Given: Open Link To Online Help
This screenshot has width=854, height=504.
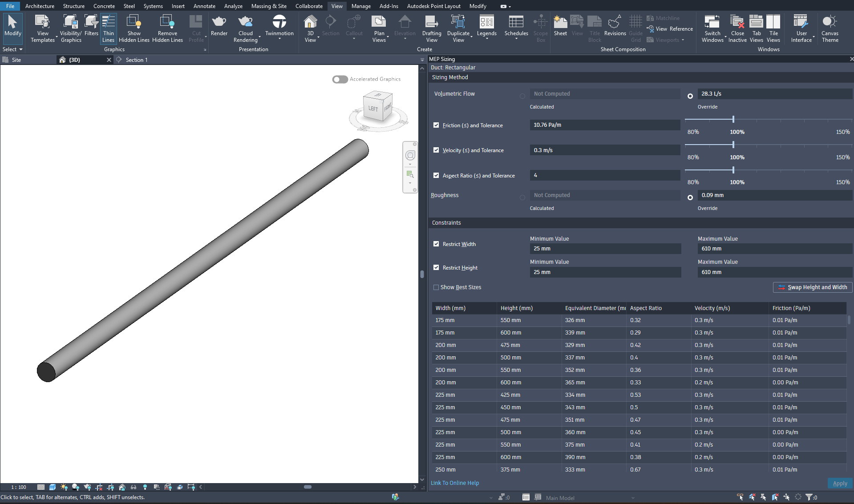Looking at the screenshot, I should [455, 483].
